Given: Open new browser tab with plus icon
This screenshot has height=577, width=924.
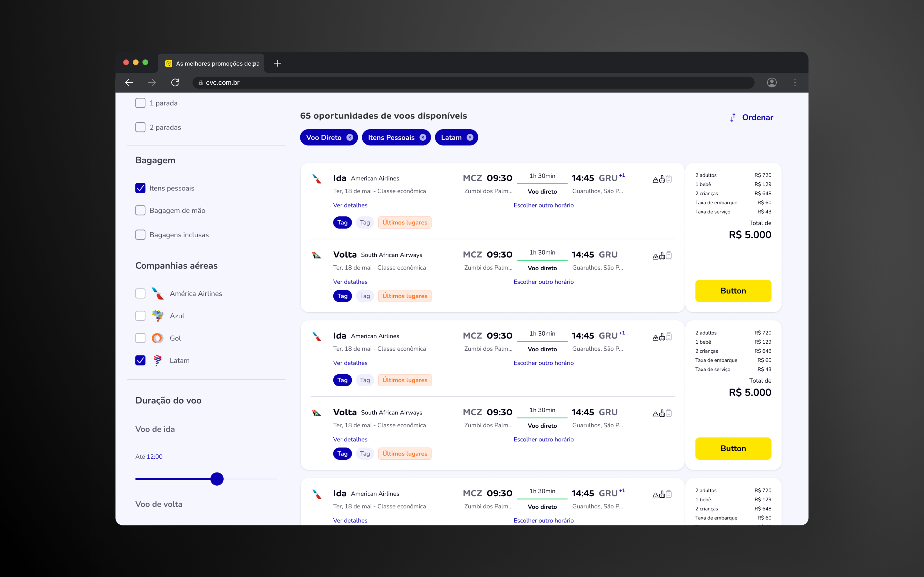Looking at the screenshot, I should click(278, 63).
